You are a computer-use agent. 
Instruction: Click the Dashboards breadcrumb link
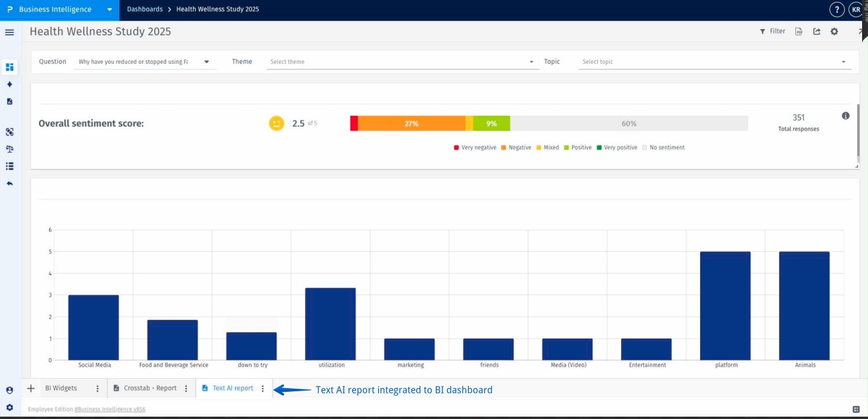coord(145,9)
